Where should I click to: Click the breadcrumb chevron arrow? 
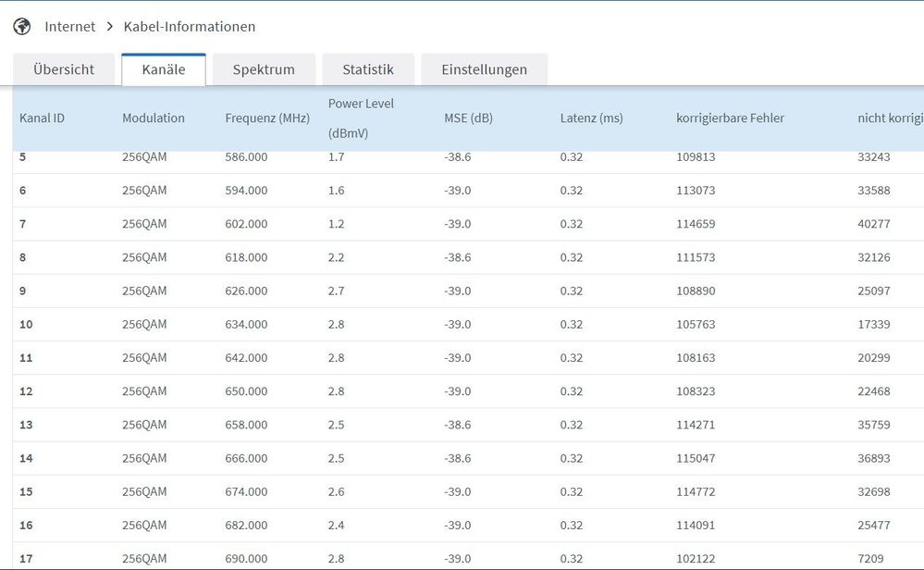pos(109,27)
